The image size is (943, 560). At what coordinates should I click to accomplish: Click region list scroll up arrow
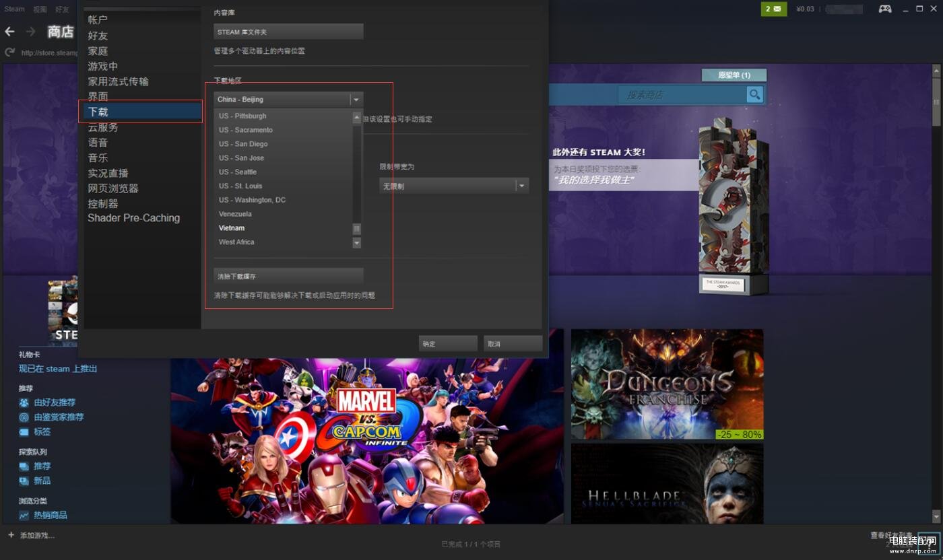tap(357, 118)
